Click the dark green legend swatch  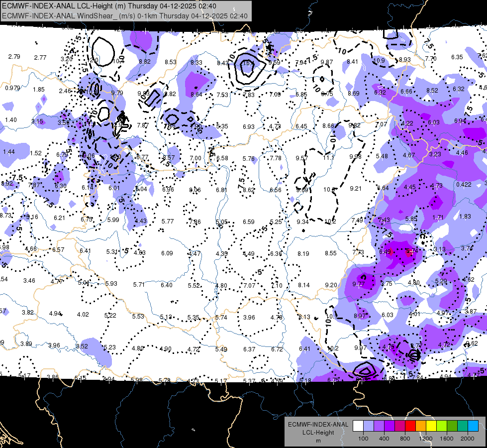(452, 426)
